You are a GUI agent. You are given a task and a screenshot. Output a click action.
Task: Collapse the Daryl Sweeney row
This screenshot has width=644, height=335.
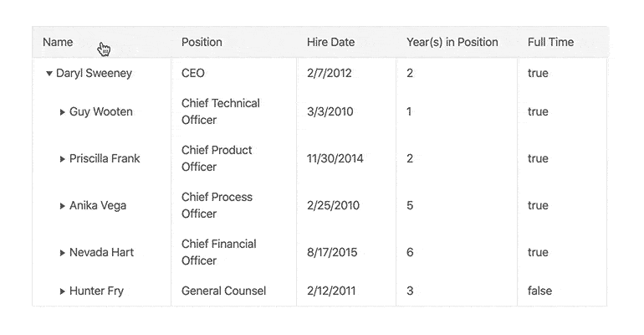pos(49,74)
